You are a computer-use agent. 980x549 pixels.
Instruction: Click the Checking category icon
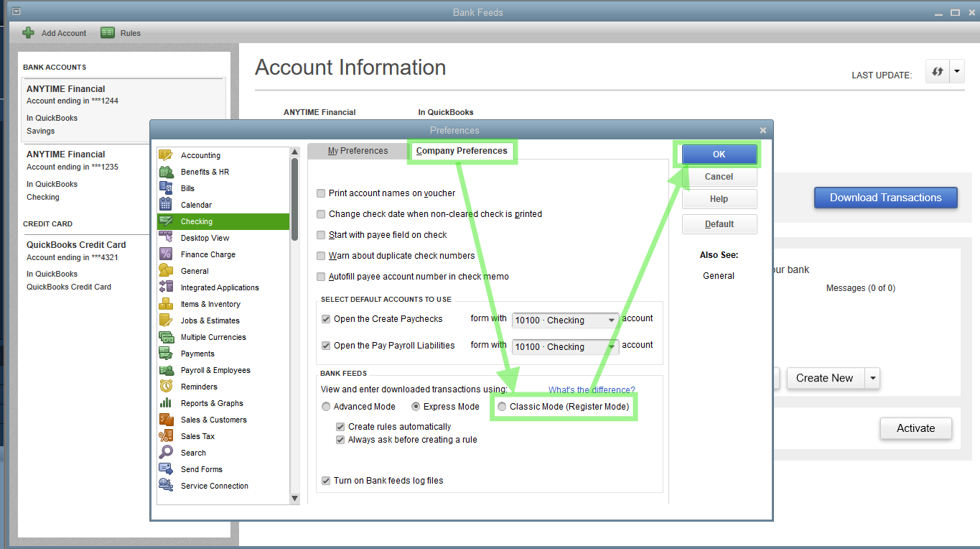point(166,221)
